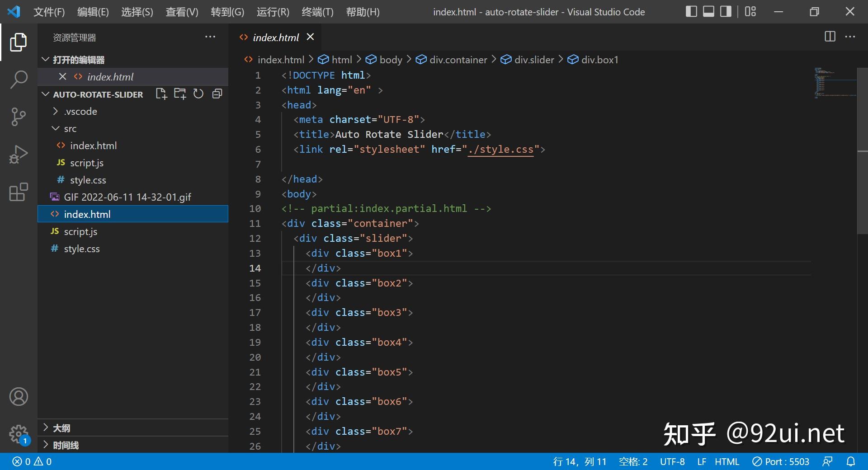868x470 pixels.
Task: Click the div.slider breadcrumb
Action: coord(533,59)
